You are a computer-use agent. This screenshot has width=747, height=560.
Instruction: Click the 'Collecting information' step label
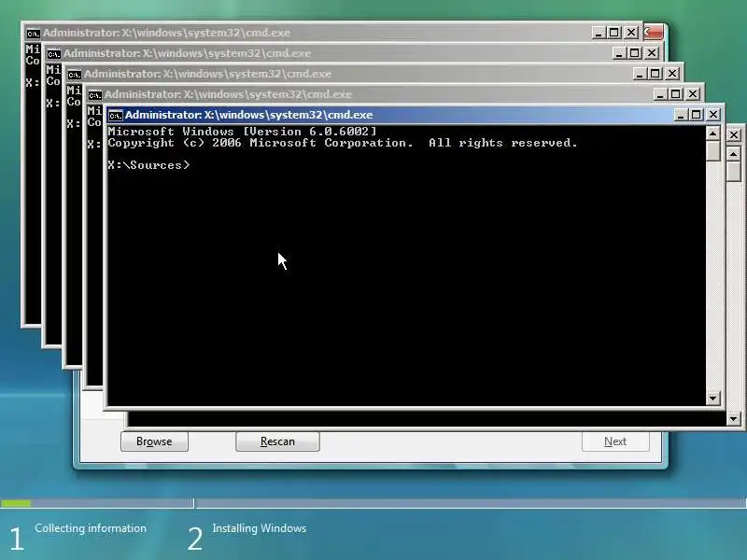coord(91,528)
